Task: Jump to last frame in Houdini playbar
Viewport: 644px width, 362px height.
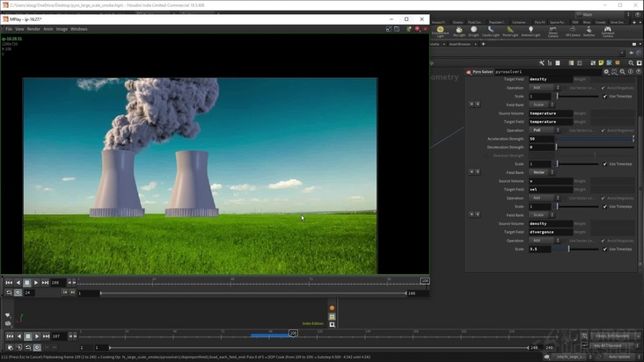Action: coord(46,337)
